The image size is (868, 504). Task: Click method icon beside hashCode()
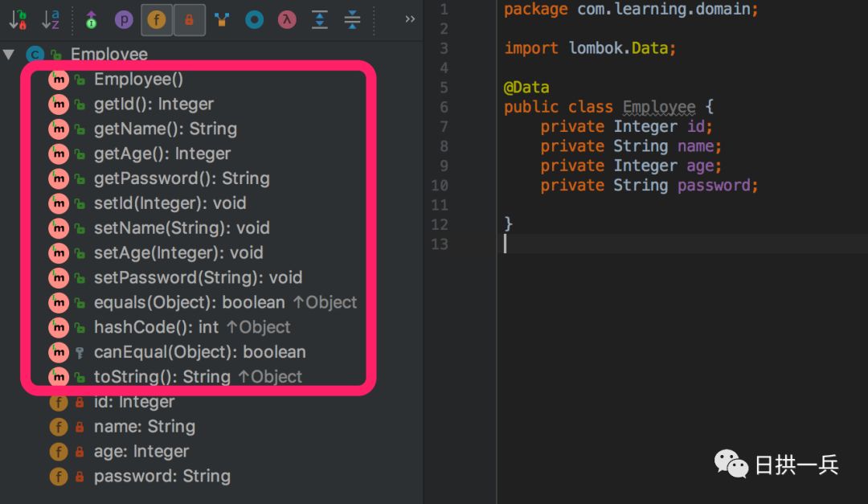coord(59,327)
